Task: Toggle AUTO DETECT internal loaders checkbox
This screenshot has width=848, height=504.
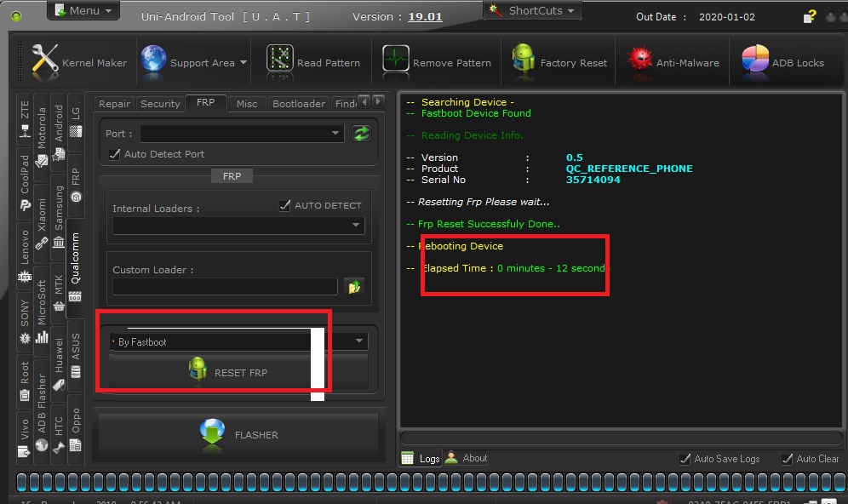Action: [285, 205]
